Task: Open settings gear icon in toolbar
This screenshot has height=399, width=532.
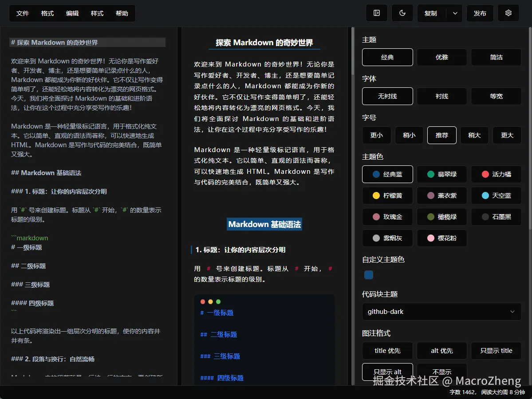Action: pyautogui.click(x=508, y=13)
